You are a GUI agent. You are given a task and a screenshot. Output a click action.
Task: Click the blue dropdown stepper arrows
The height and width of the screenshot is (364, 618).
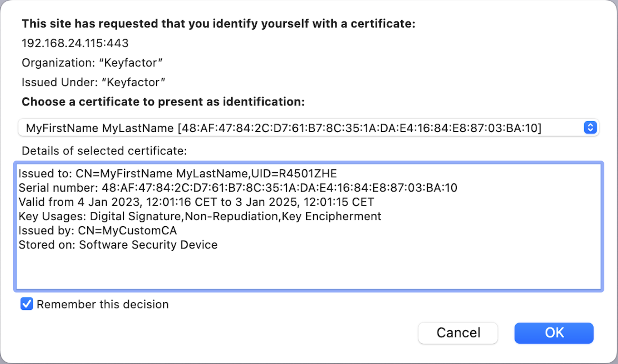[x=590, y=128]
